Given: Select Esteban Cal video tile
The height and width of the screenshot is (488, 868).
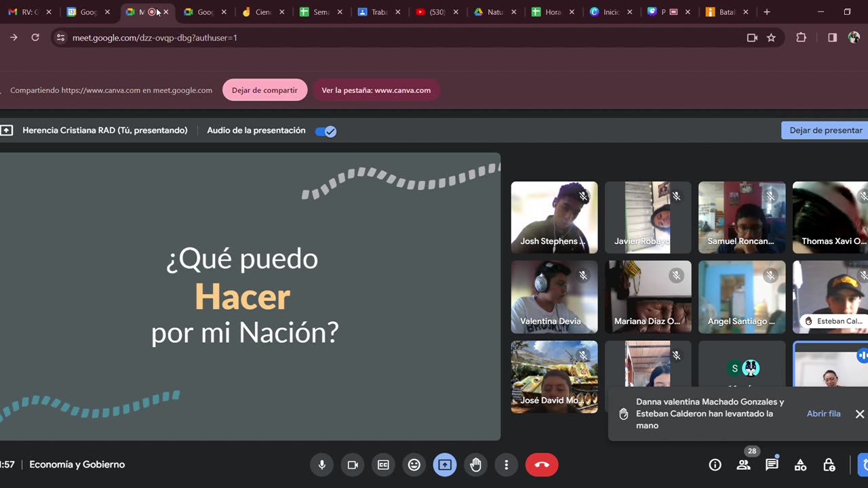Looking at the screenshot, I should [830, 297].
